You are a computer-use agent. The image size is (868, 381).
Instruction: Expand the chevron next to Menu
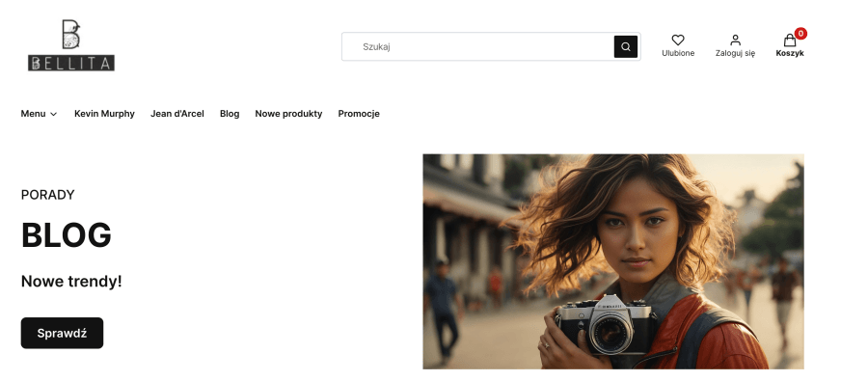54,114
